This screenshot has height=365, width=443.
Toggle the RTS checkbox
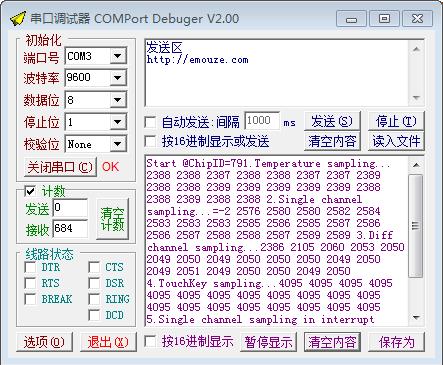tap(30, 283)
